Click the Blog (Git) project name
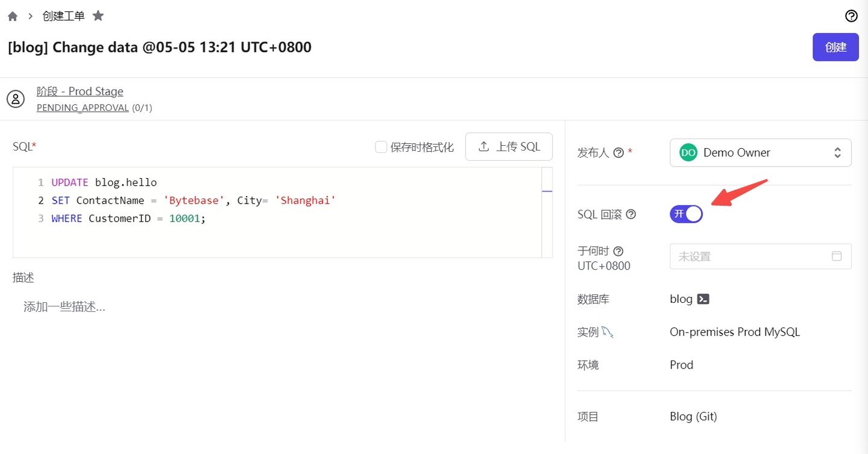868x454 pixels. coord(693,417)
